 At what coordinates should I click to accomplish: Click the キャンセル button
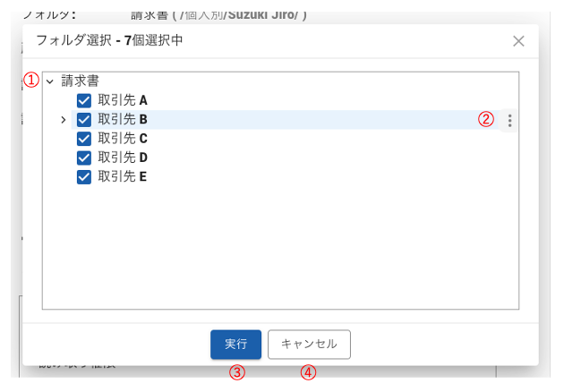[x=309, y=344]
